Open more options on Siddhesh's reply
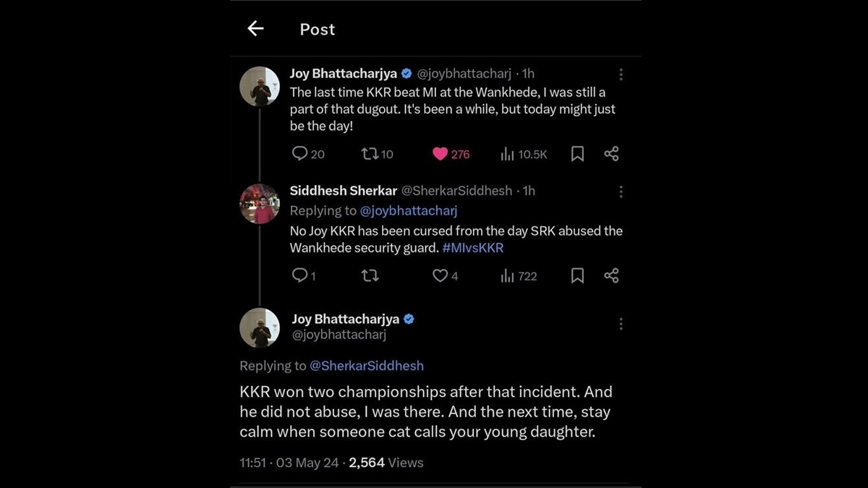The height and width of the screenshot is (488, 868). [x=621, y=192]
